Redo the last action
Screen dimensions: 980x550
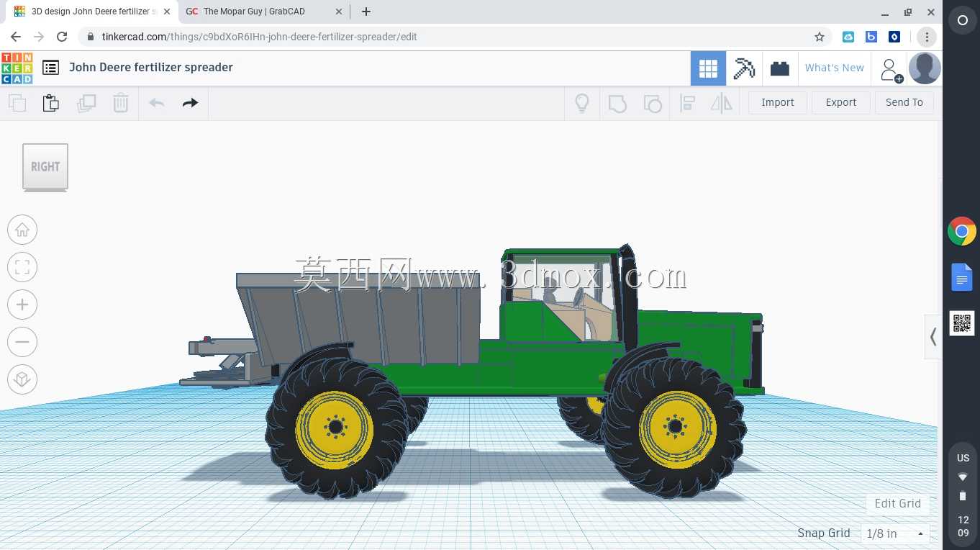(x=190, y=103)
